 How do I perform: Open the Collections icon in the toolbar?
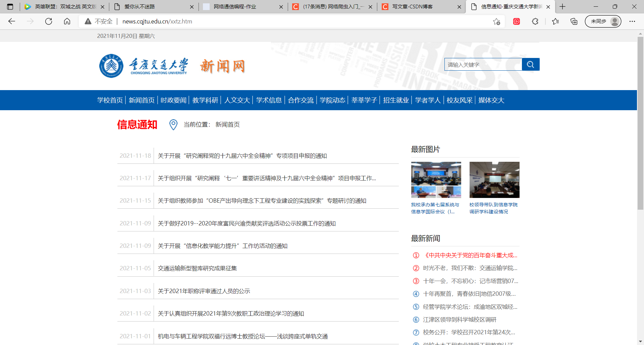tap(574, 21)
